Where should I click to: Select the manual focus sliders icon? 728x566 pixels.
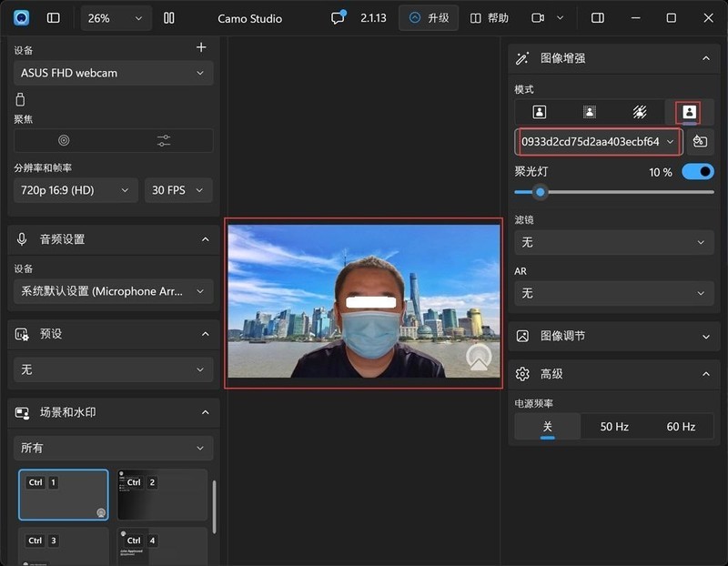point(164,140)
